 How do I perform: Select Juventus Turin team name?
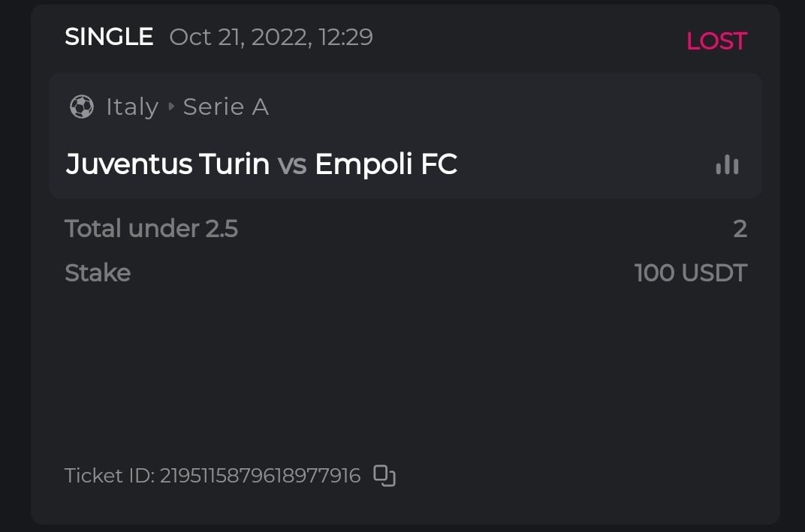167,164
